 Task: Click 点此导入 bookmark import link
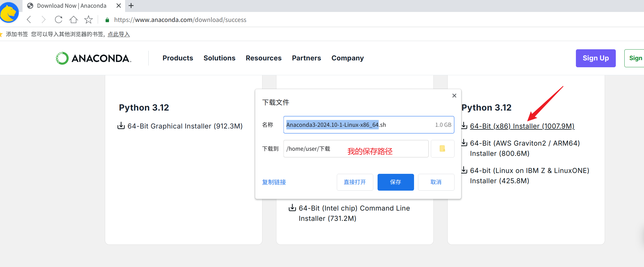(x=119, y=34)
